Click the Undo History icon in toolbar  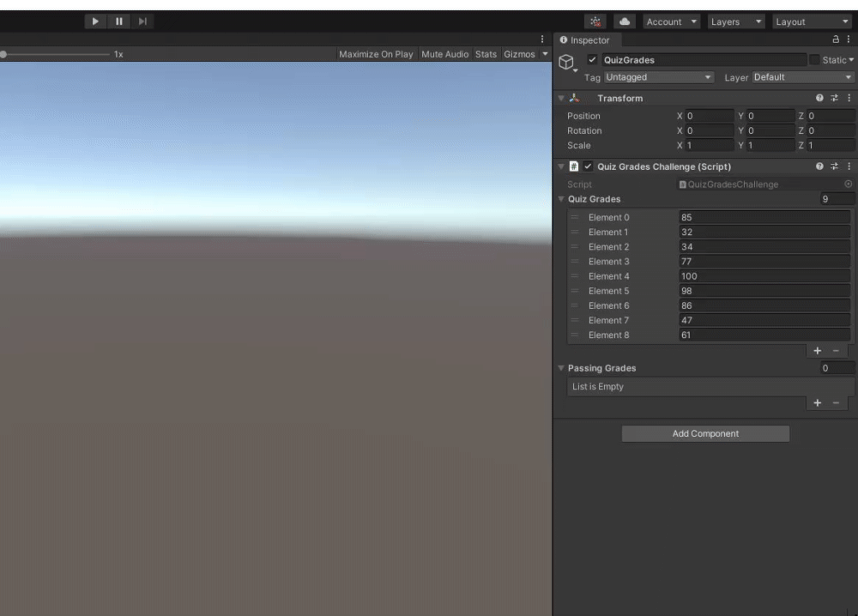pos(595,21)
